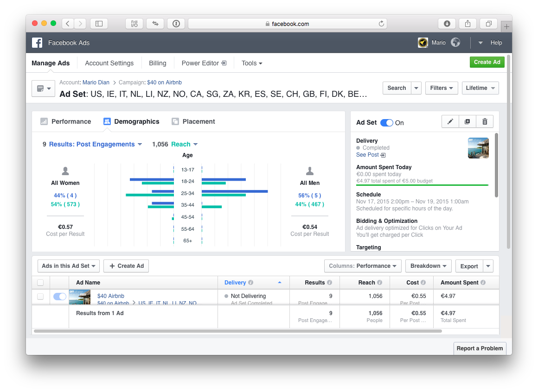Show info for Cost column

tap(423, 282)
